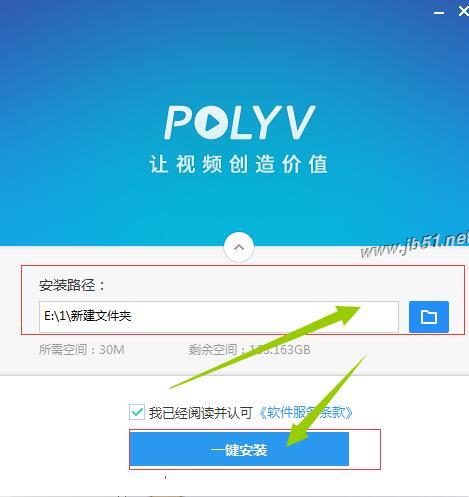
Task: Click the 剩余空间 free-space text
Action: (249, 350)
